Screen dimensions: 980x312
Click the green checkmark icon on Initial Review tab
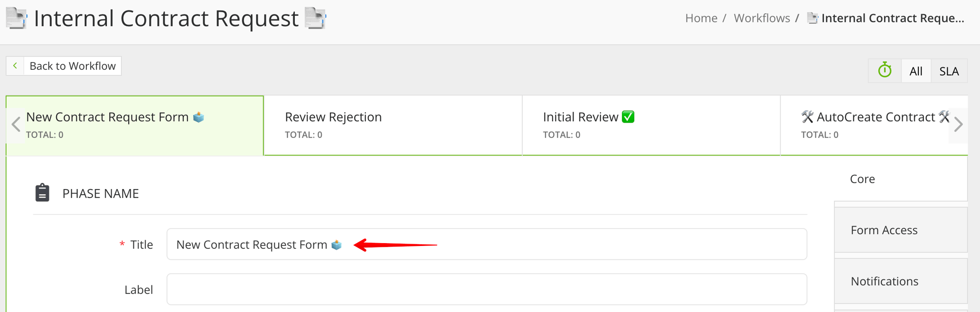click(x=628, y=116)
